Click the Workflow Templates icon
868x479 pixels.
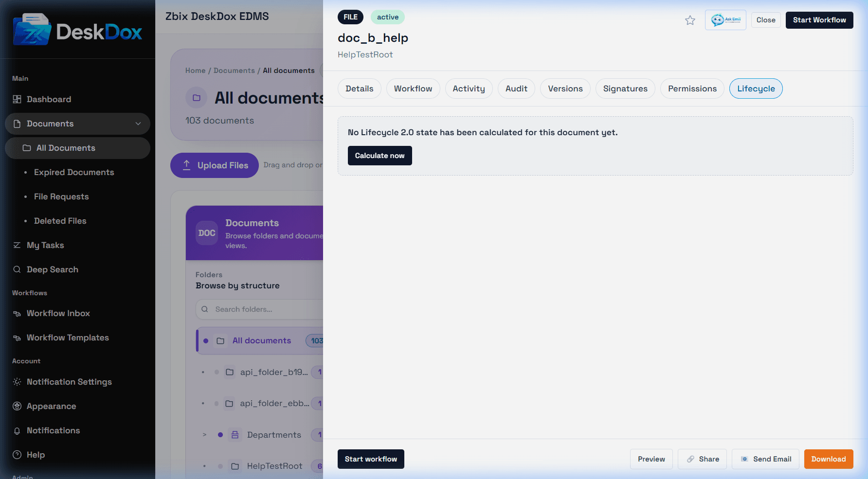[17, 338]
